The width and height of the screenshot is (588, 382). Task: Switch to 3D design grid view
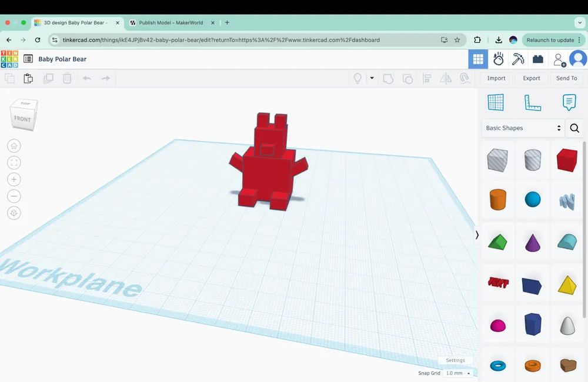click(x=478, y=59)
